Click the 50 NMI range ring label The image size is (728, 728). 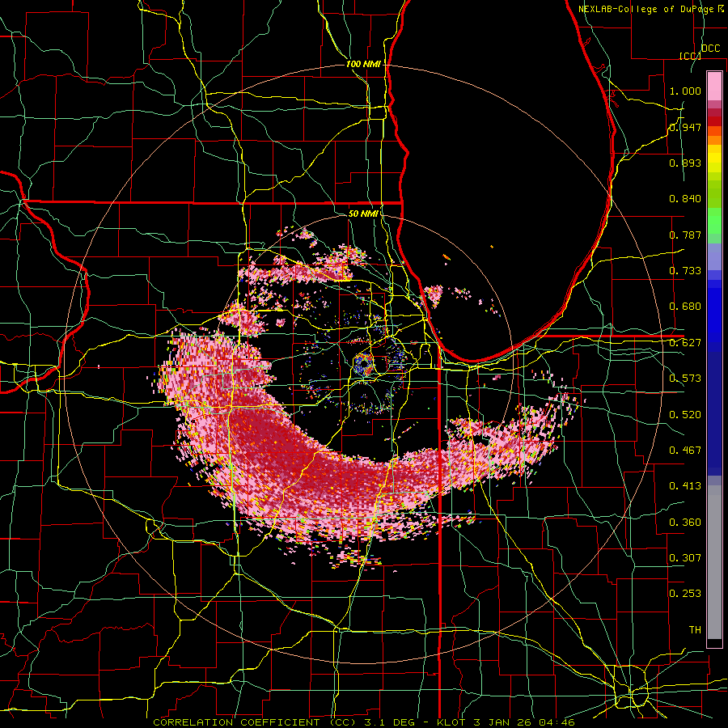coord(363,214)
